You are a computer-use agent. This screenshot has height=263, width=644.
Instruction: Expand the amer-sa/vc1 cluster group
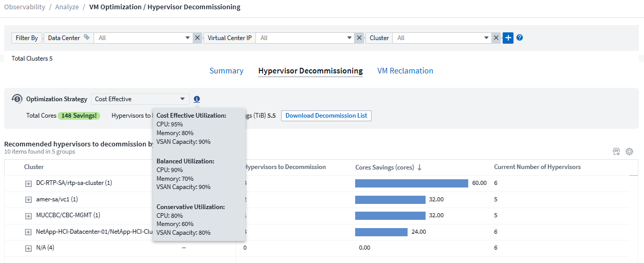point(29,199)
